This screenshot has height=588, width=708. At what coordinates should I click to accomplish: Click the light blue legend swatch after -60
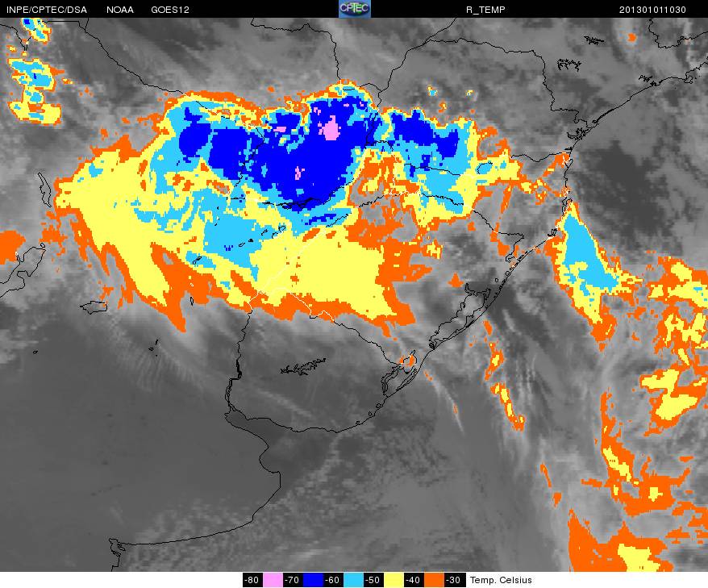[x=353, y=580]
